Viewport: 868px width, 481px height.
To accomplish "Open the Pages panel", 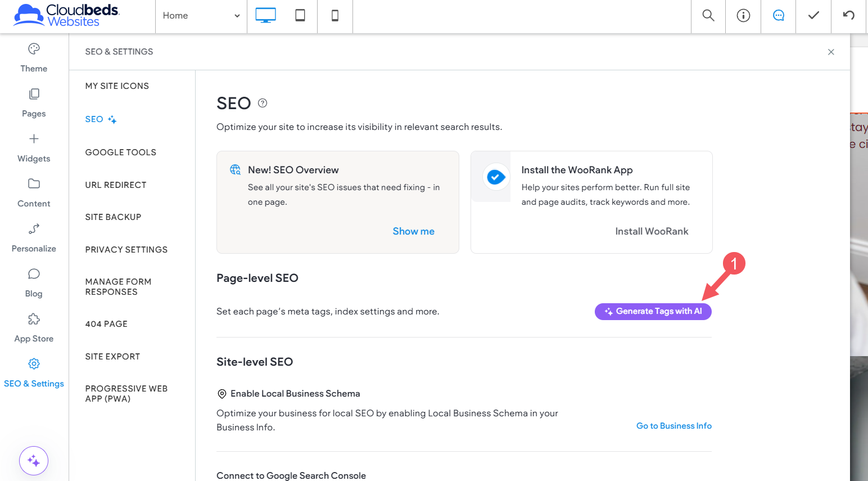I will click(x=34, y=102).
